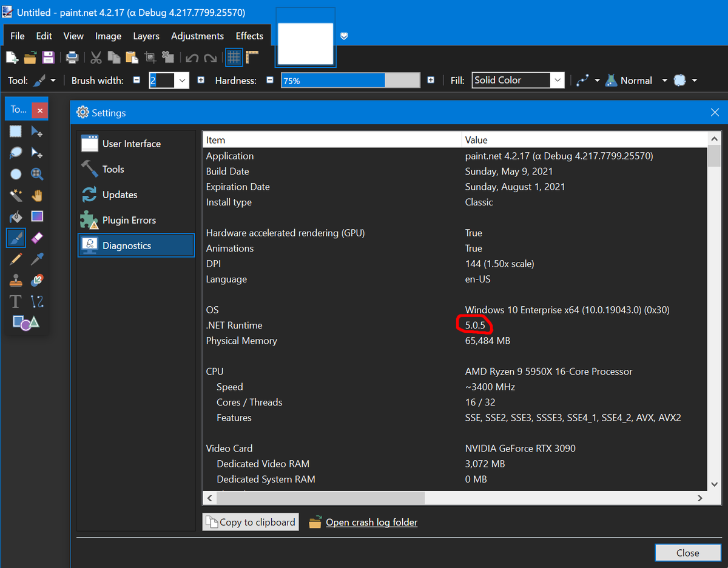Select the Move Selection tool
Screen dimensions: 728x568
[x=37, y=153]
